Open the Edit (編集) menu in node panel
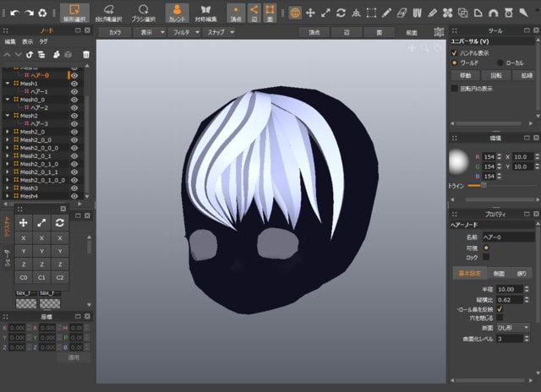The image size is (541, 392). [10, 41]
